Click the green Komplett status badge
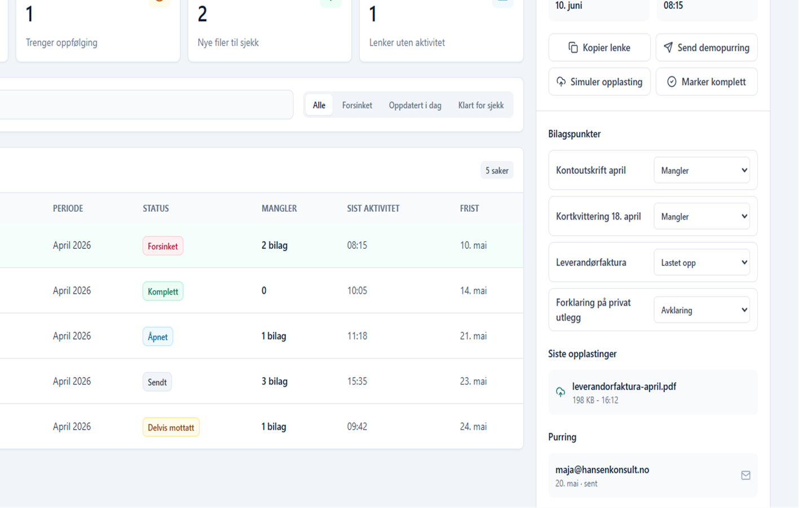 click(163, 291)
